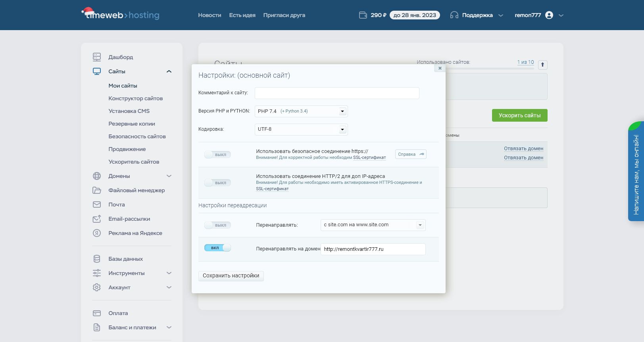The width and height of the screenshot is (644, 342).
Task: Click the File manager folder icon
Action: [97, 190]
